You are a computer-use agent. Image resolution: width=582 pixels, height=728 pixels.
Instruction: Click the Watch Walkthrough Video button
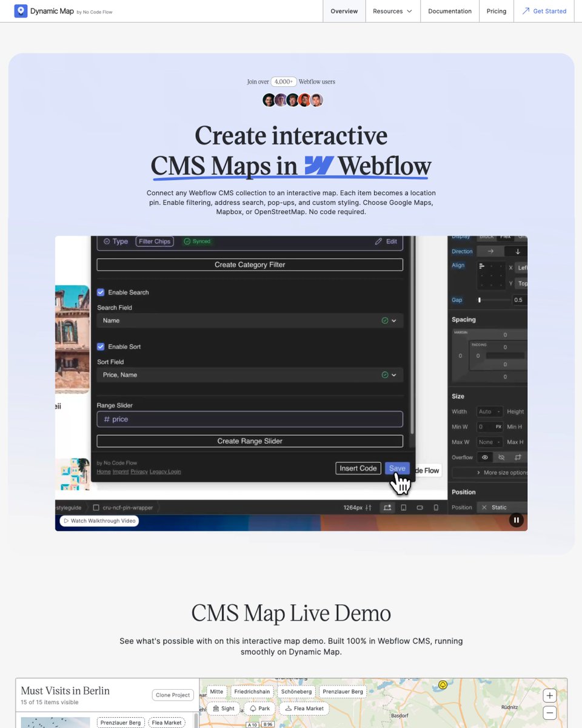tap(99, 521)
